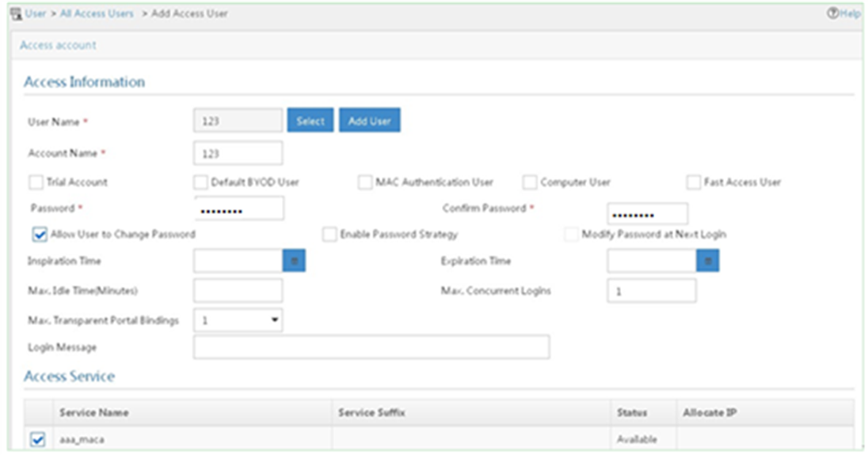This screenshot has height=455, width=868.
Task: Enable Password Strategy checkbox
Action: (329, 235)
